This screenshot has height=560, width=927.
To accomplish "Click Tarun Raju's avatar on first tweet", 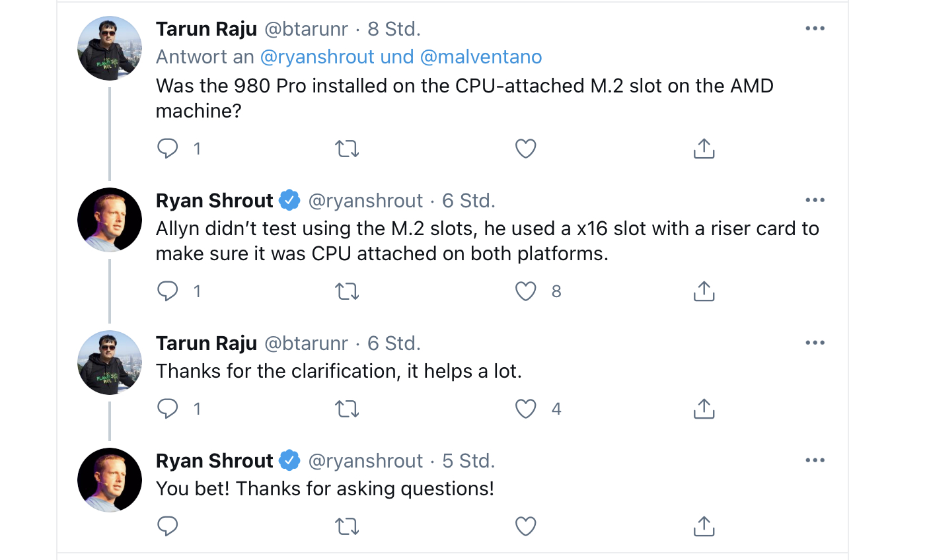I will coord(110,48).
